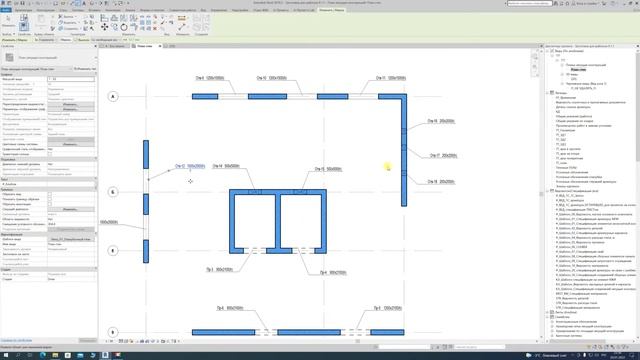This screenshot has height=360, width=640.
Task: Select the Offset tool in the Modify panel
Action: (114, 18)
